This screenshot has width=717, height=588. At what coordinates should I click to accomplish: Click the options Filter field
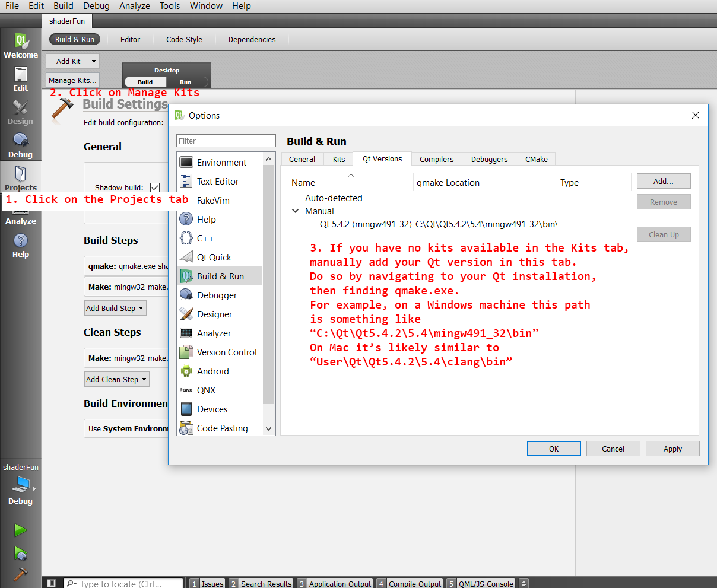click(226, 141)
